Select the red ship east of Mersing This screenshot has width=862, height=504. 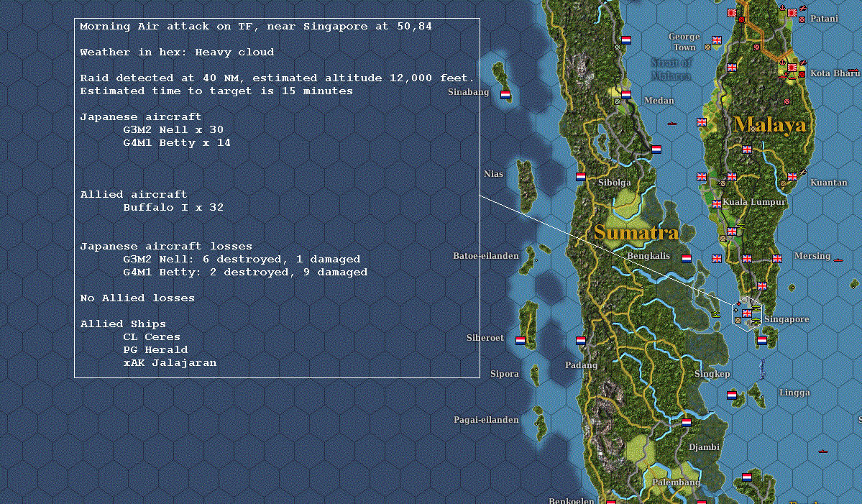point(838,260)
